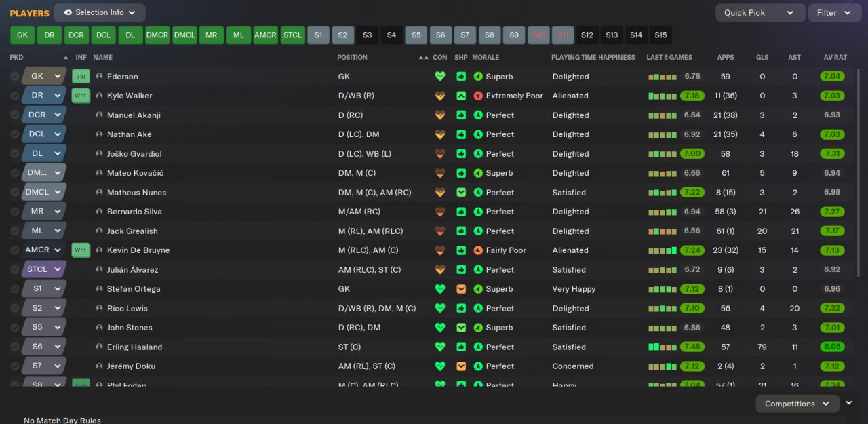Select the GK position tab
The image size is (868, 424).
tap(22, 35)
